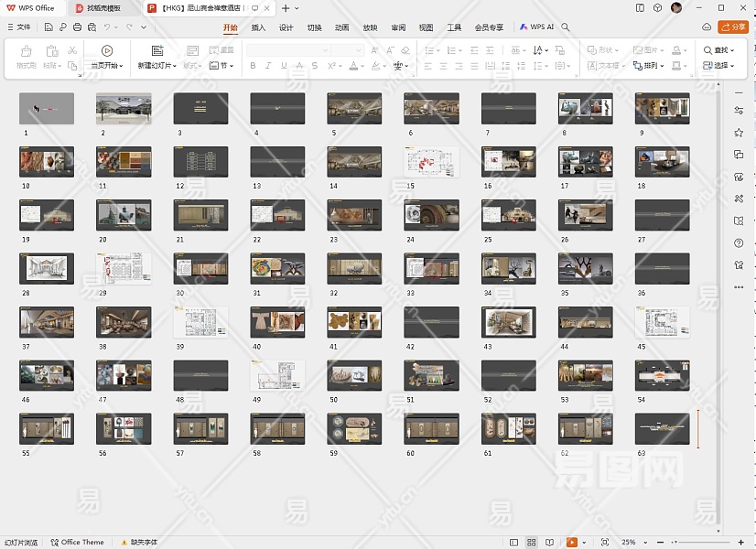Click the play from current slide icon
756x549 pixels.
tap(107, 51)
